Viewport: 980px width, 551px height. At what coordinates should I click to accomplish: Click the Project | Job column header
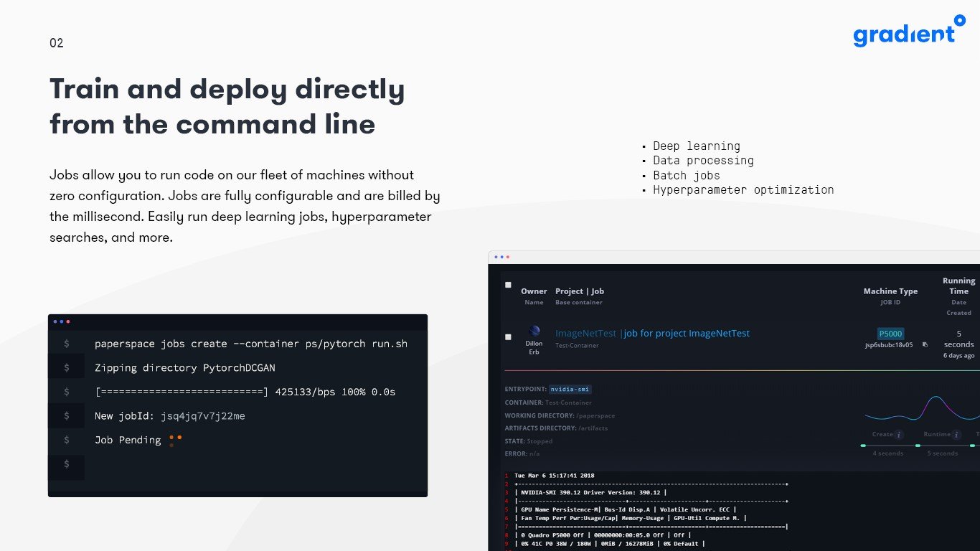coord(580,291)
